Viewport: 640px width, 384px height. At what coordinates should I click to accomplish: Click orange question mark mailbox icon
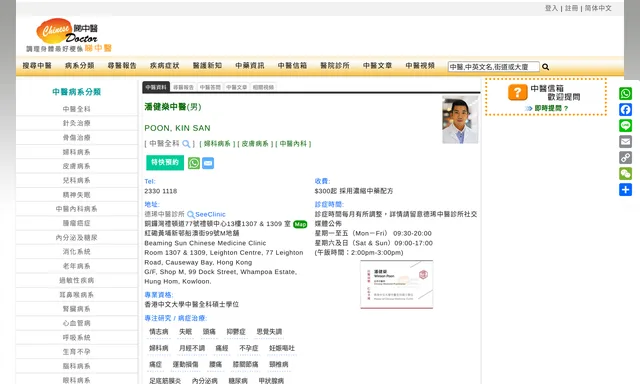click(x=518, y=93)
